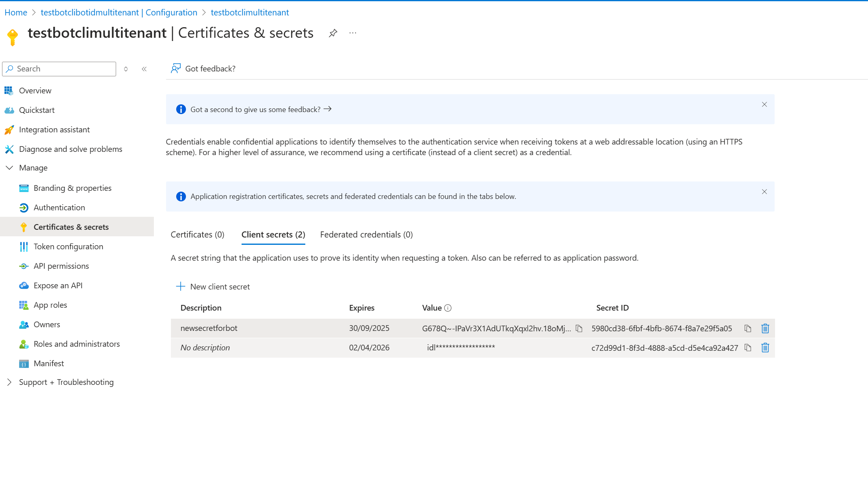868x488 pixels.
Task: Toggle the sidebar expand/collapse all arrows
Action: [x=126, y=69]
